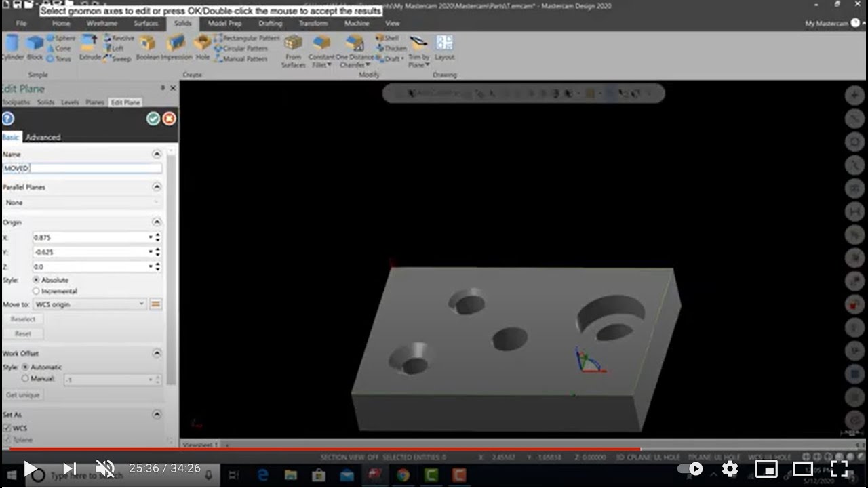
Task: Play the video
Action: 31,468
